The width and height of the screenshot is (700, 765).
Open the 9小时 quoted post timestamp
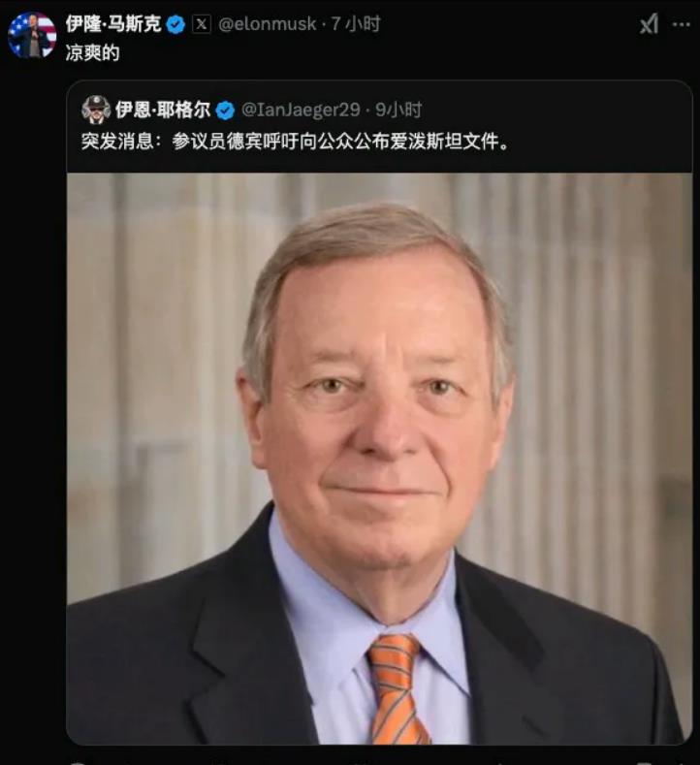398,110
